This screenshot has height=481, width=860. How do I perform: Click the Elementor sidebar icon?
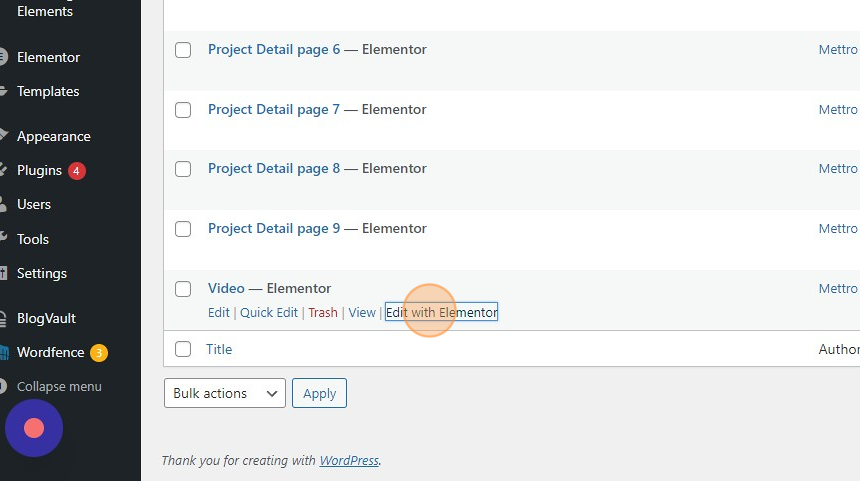(3, 57)
